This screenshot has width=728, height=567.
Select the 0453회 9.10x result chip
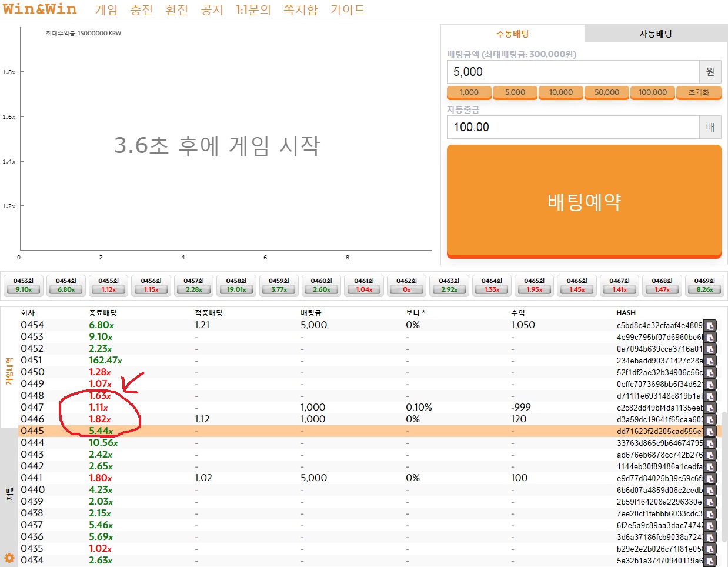24,285
